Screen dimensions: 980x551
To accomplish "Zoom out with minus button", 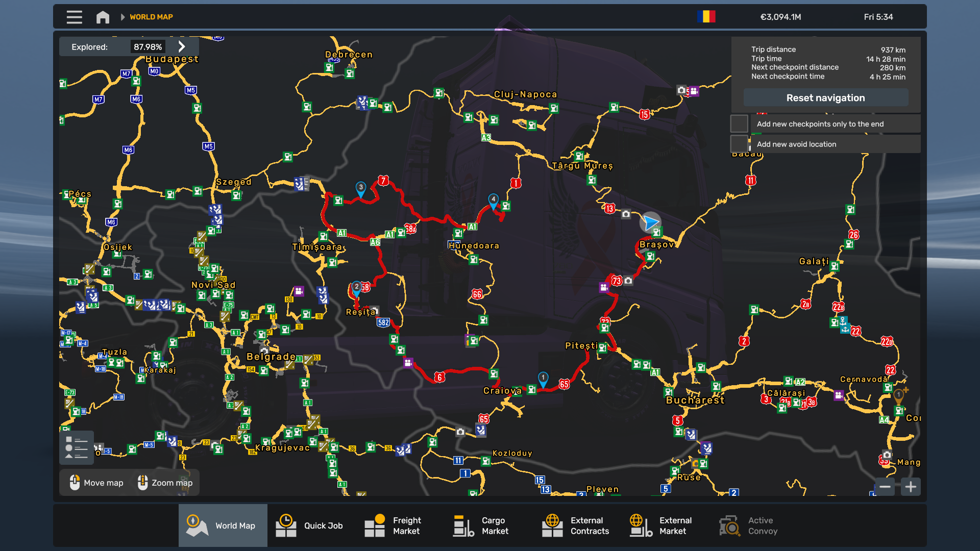I will [x=885, y=487].
